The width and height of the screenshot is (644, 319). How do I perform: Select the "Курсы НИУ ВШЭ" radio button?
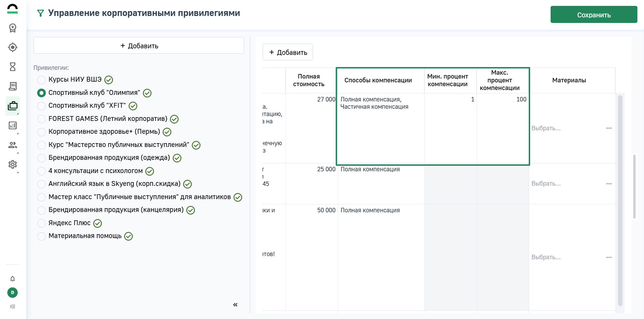tap(41, 80)
